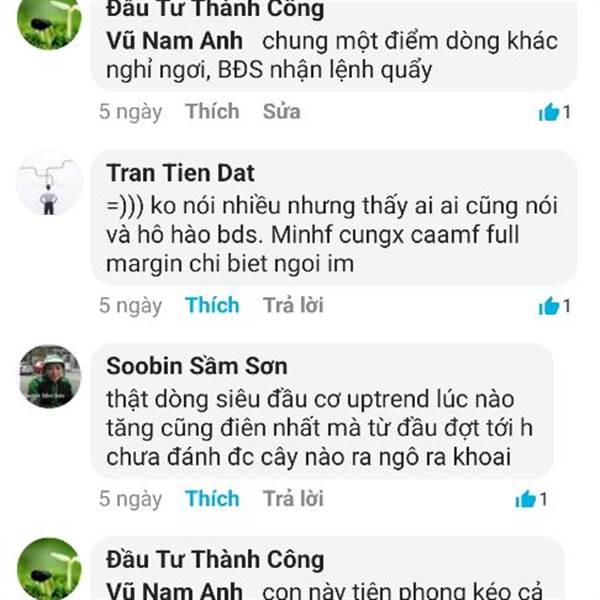Click Thích on the top Đầu Tư Thành Công comment
The image size is (600, 600).
click(212, 111)
